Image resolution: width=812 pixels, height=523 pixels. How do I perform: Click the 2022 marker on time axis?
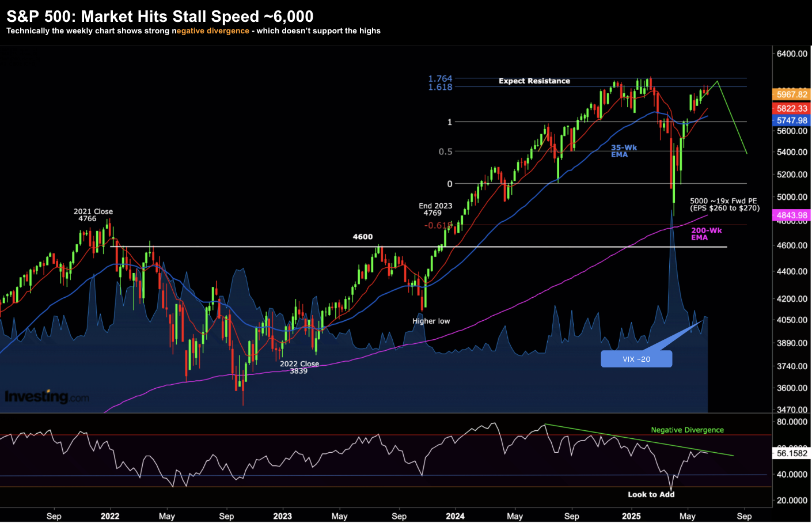coord(110,516)
